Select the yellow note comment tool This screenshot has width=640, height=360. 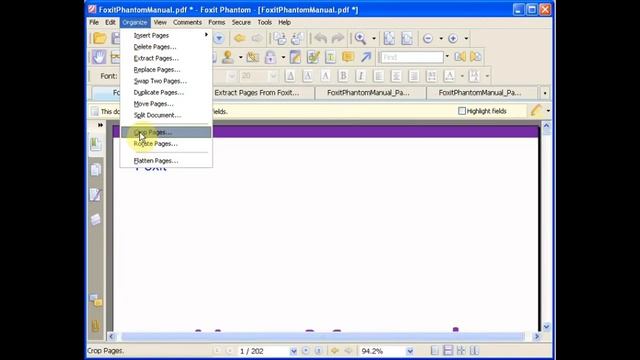pos(348,57)
